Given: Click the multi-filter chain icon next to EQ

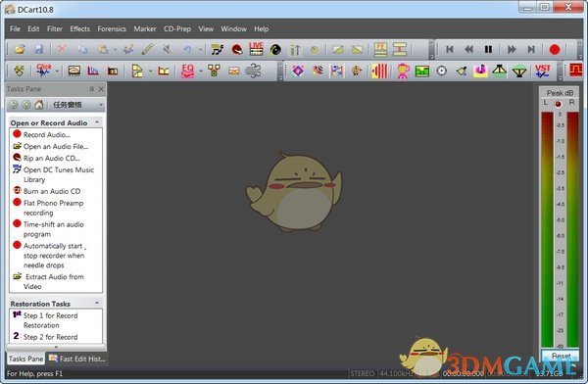Looking at the screenshot, I should [214, 71].
